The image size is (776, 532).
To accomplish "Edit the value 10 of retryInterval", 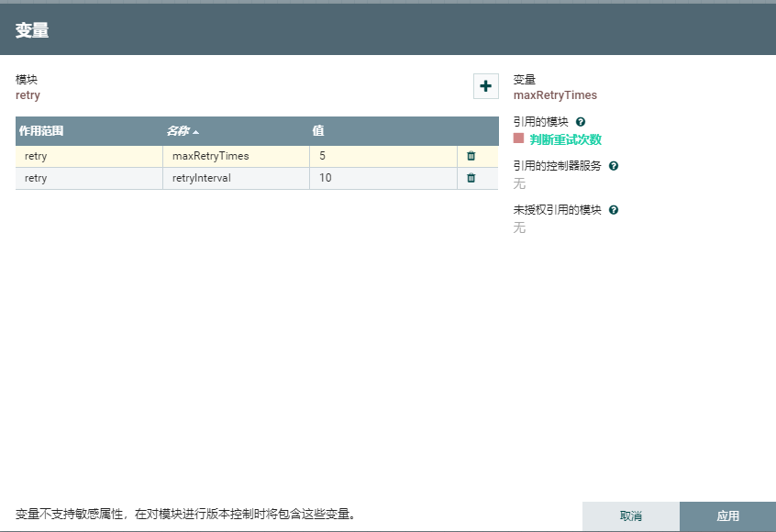I will click(382, 178).
